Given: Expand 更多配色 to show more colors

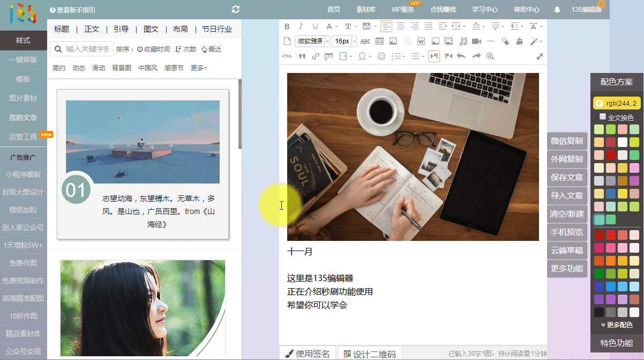Looking at the screenshot, I should 617,325.
